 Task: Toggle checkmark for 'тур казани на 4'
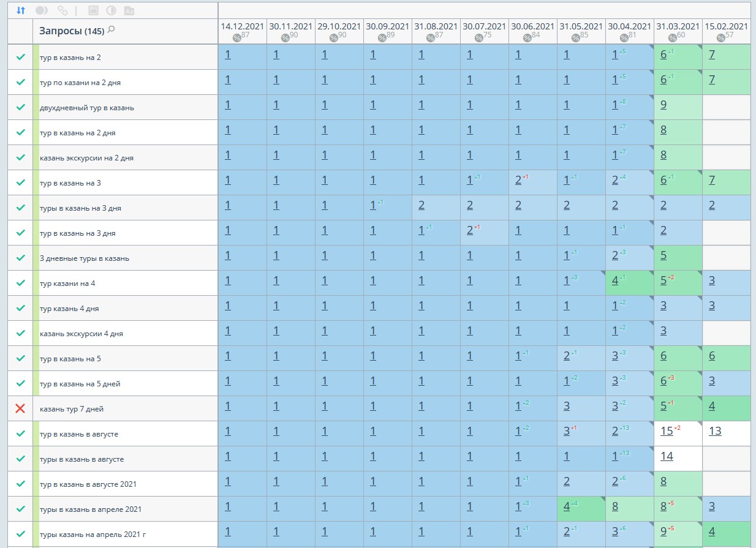point(21,283)
